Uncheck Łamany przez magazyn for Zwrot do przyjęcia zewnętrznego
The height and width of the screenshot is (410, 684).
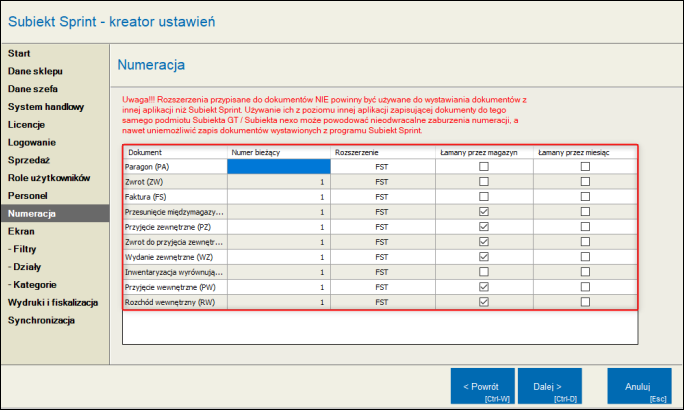484,242
